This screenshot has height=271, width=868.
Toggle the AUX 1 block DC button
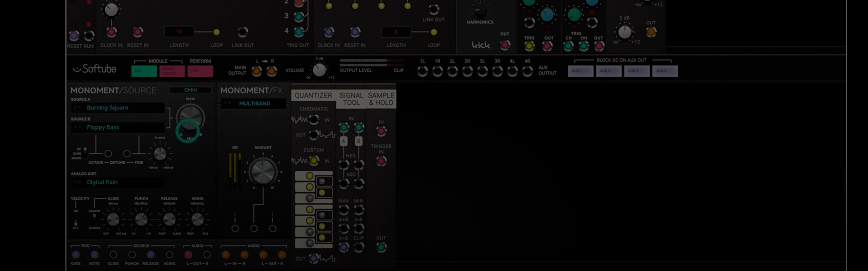tap(580, 71)
